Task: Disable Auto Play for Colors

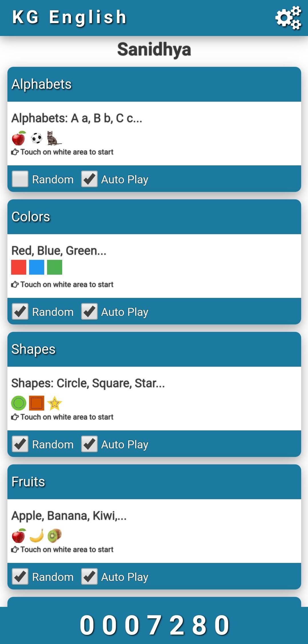Action: 89,312
